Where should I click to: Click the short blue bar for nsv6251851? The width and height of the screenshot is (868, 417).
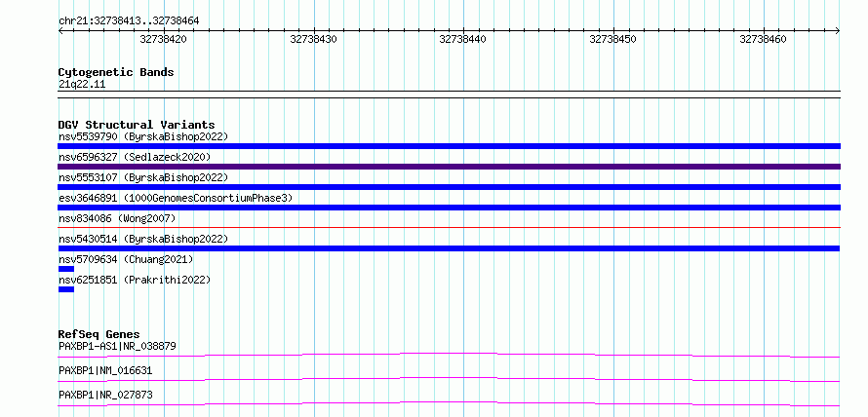66,289
